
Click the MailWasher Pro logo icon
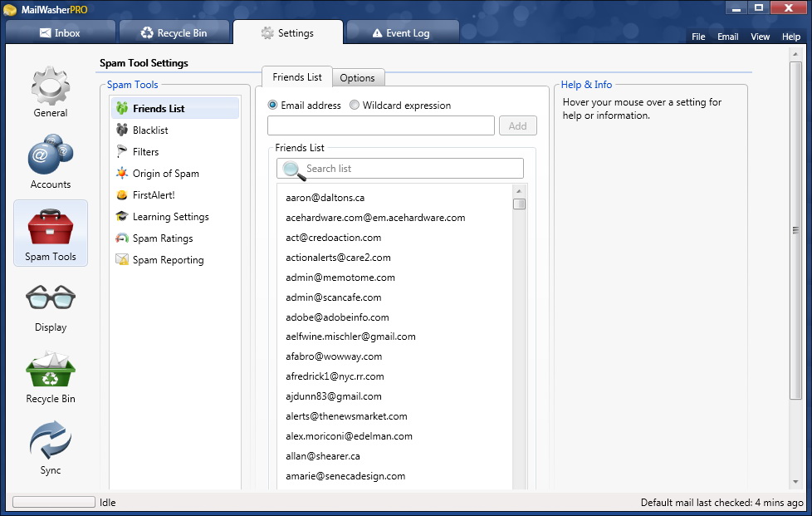[10, 9]
